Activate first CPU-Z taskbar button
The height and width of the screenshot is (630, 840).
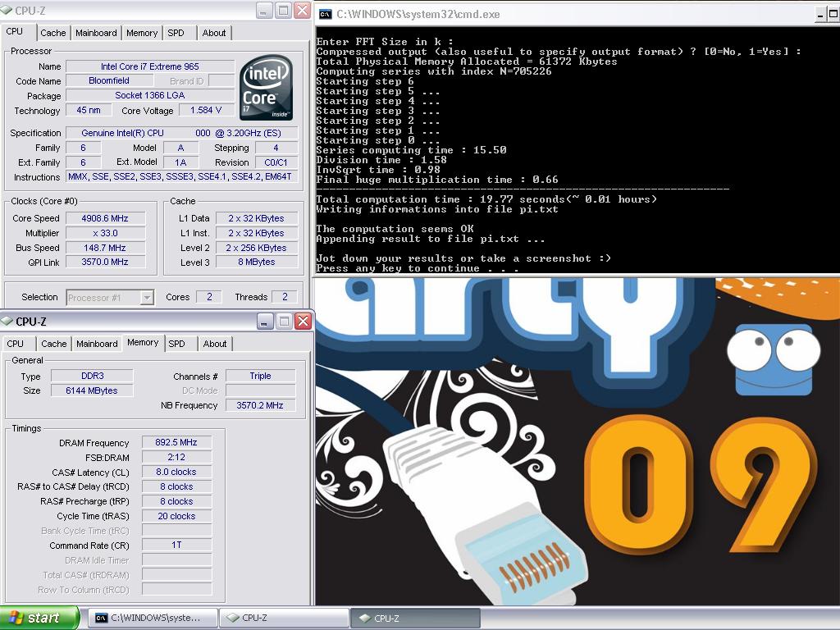coord(284,618)
